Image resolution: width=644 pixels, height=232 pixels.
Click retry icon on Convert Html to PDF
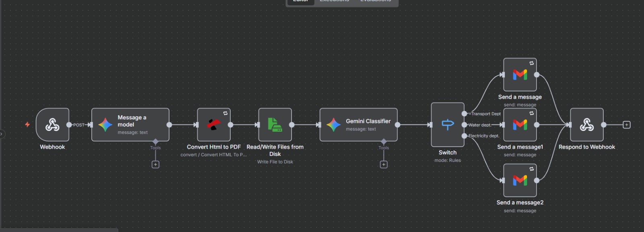225,113
